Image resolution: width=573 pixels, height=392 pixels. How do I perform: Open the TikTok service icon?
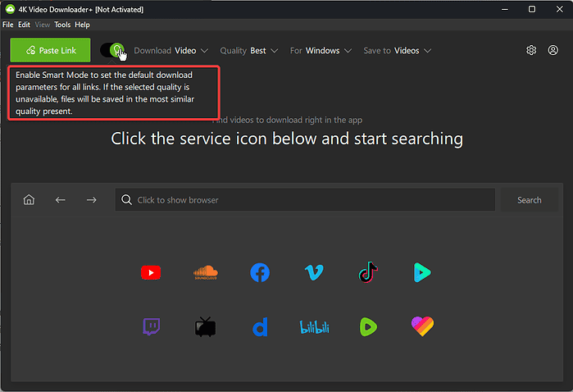point(368,273)
